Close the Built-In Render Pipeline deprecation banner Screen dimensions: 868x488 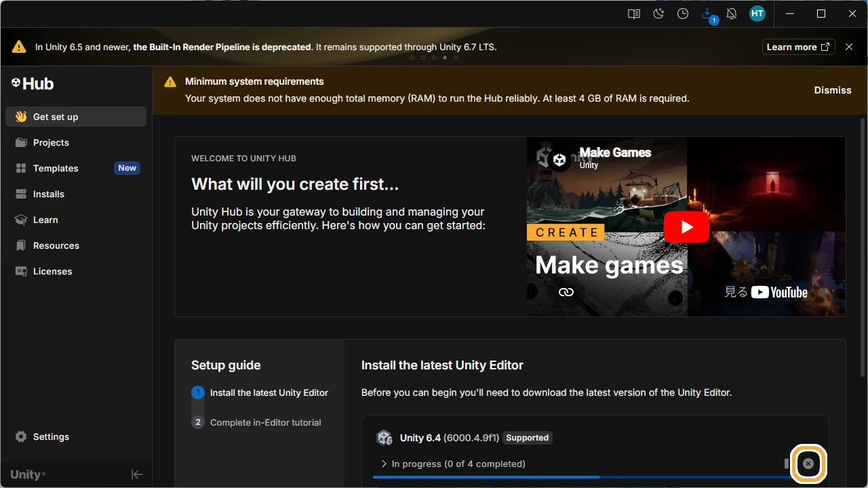pos(849,47)
